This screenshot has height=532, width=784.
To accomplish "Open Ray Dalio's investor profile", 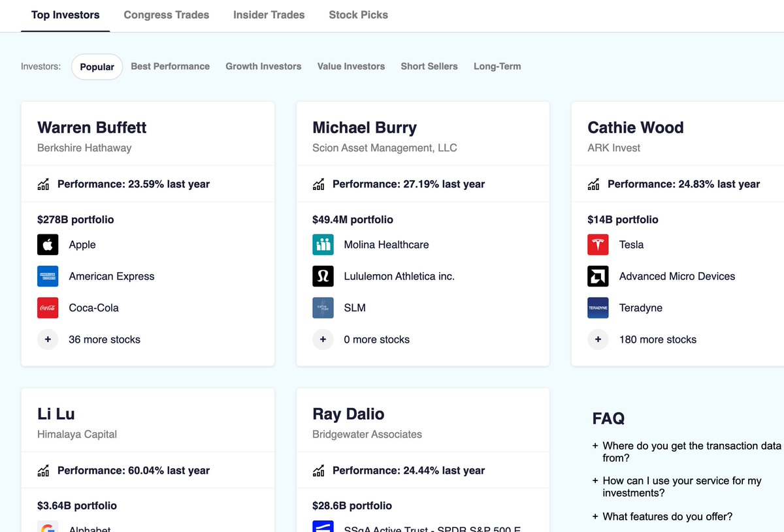I will (x=348, y=414).
